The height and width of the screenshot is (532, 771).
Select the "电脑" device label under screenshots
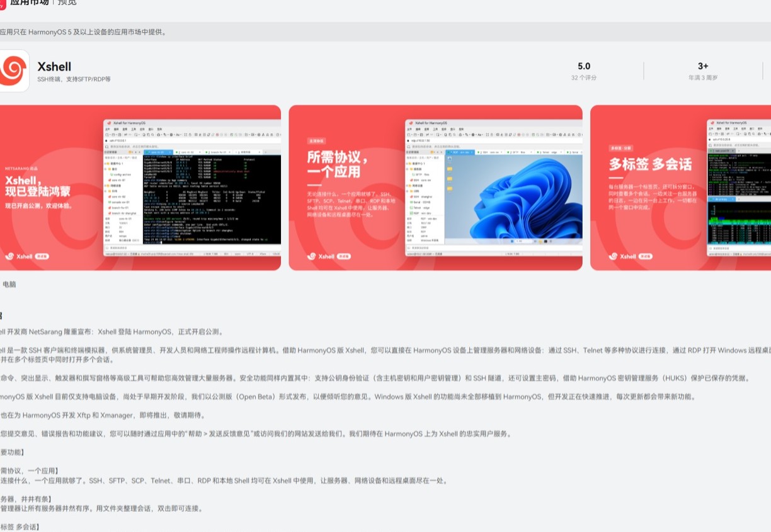9,285
